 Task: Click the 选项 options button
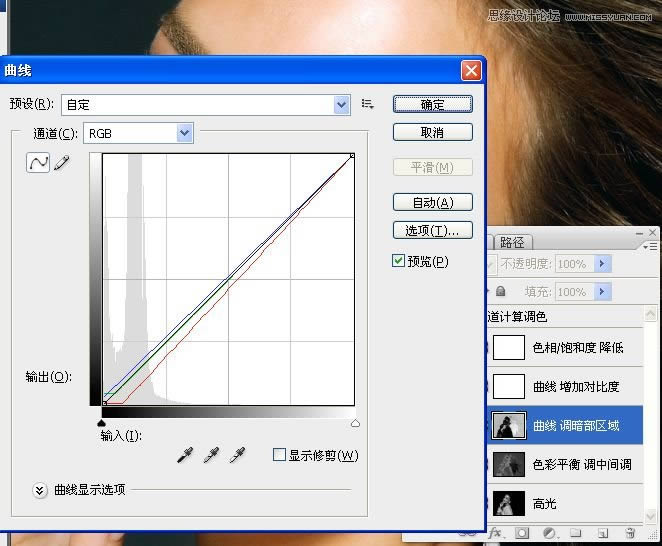pyautogui.click(x=432, y=230)
